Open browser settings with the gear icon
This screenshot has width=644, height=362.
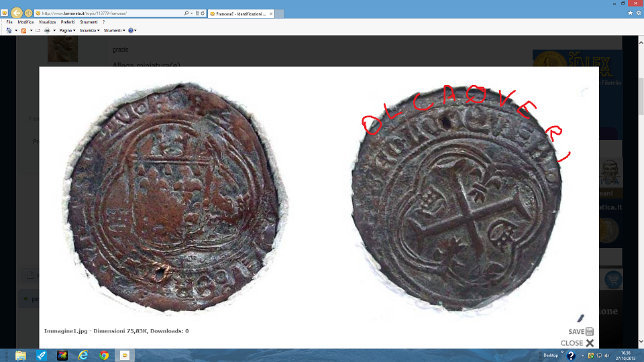639,13
